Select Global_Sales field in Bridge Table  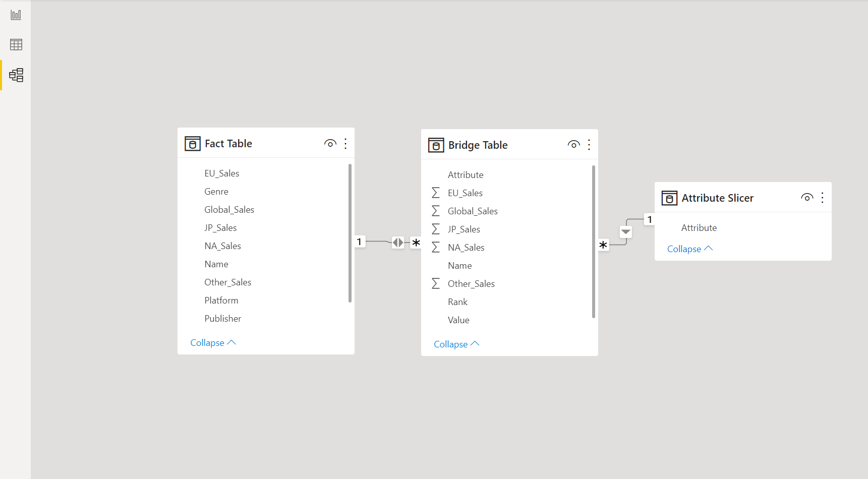coord(473,211)
